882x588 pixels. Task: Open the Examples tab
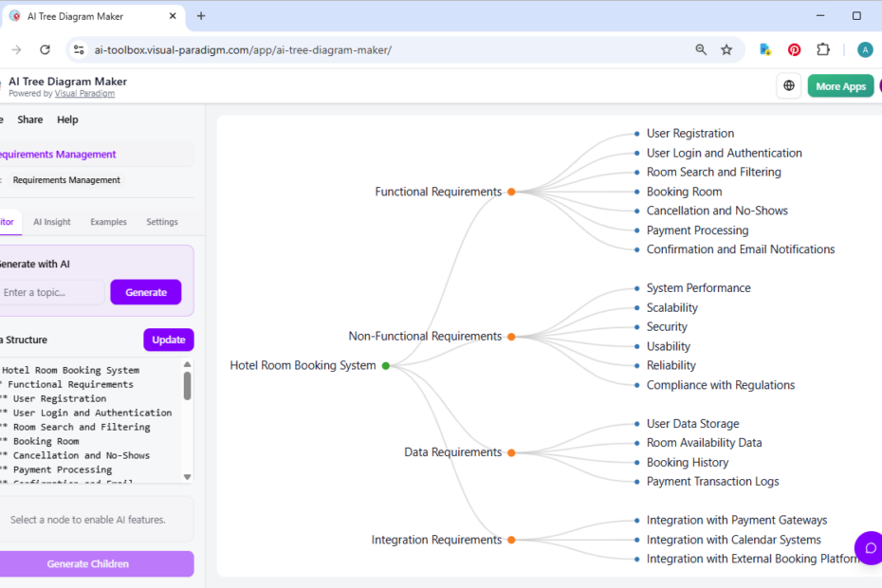point(108,222)
